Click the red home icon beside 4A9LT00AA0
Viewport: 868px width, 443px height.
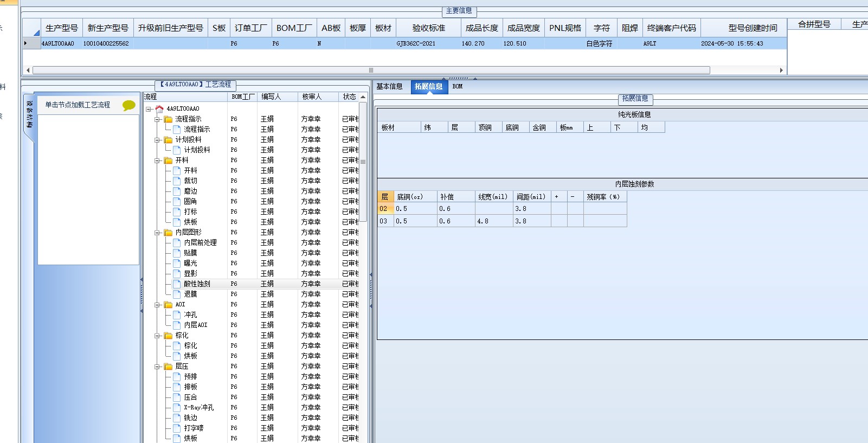(159, 108)
